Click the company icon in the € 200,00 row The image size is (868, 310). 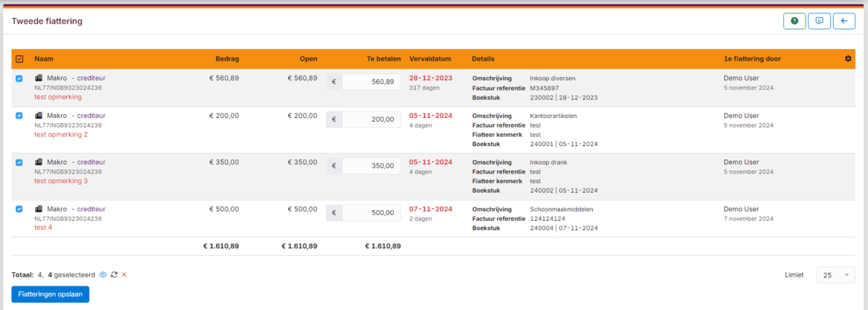(39, 116)
